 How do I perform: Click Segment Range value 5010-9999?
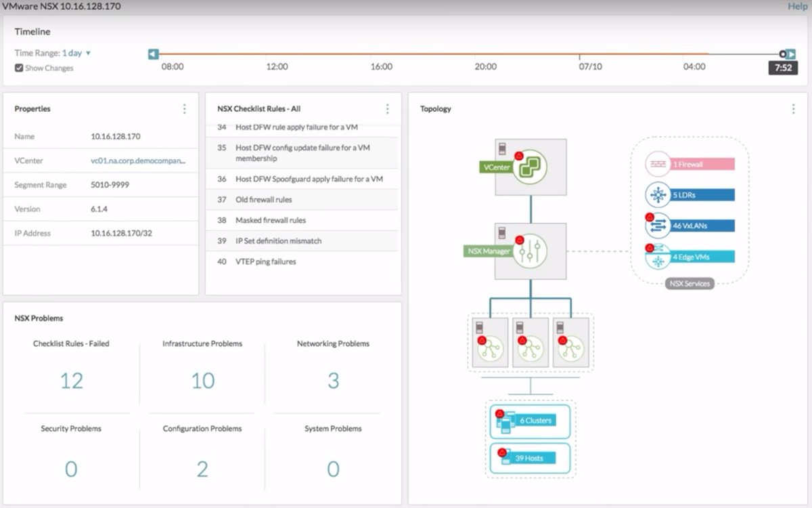[x=110, y=185]
